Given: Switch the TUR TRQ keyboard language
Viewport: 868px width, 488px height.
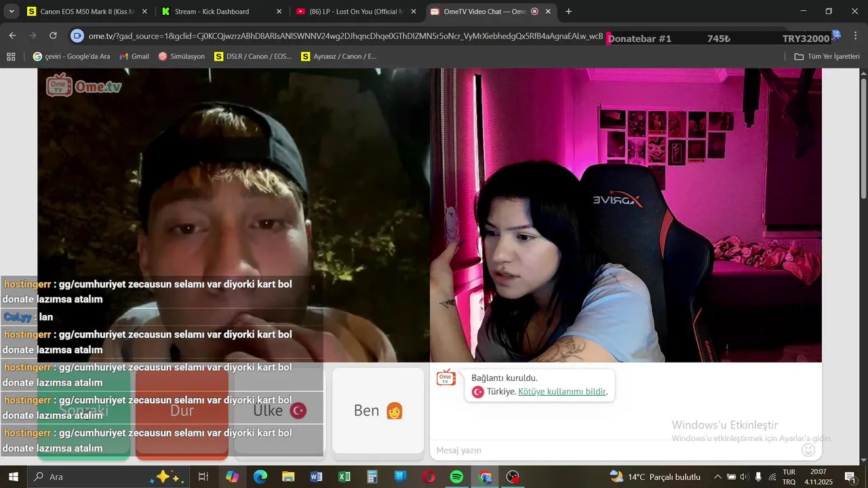Looking at the screenshot, I should [x=789, y=476].
